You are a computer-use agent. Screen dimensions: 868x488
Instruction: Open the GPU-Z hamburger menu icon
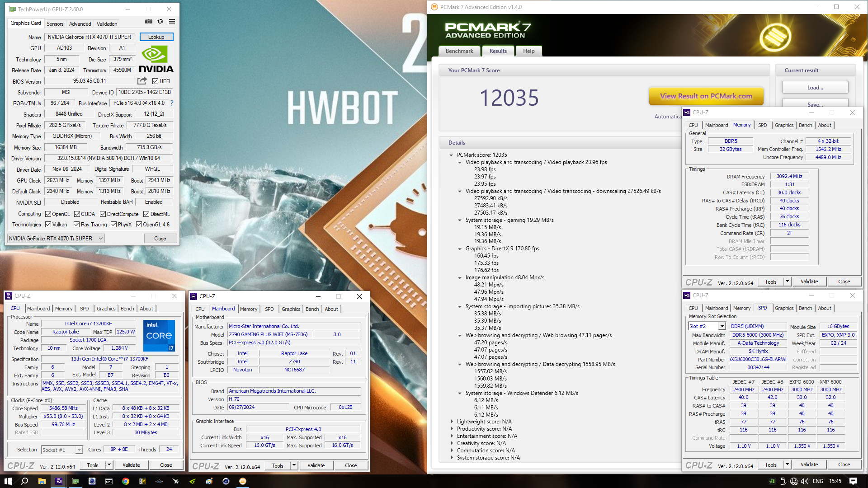172,21
